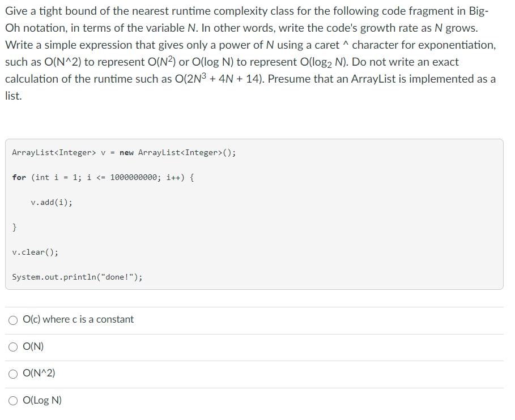Pick the O(N^2) radio option circle
The height and width of the screenshot is (420, 515).
pyautogui.click(x=13, y=374)
